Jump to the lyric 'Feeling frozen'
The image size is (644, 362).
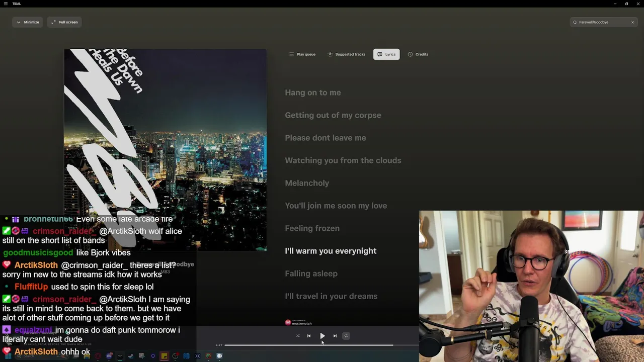tap(312, 228)
